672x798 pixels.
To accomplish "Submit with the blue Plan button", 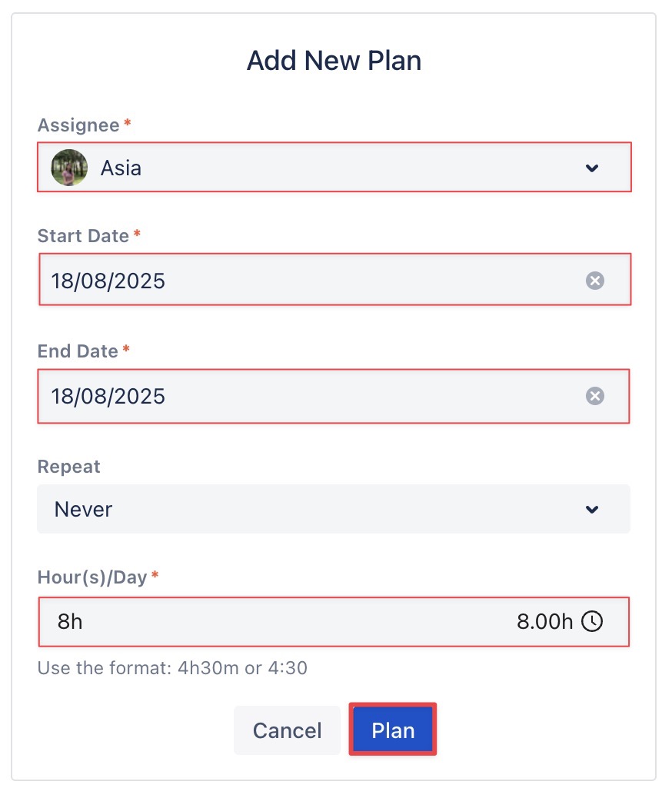I will point(393,730).
